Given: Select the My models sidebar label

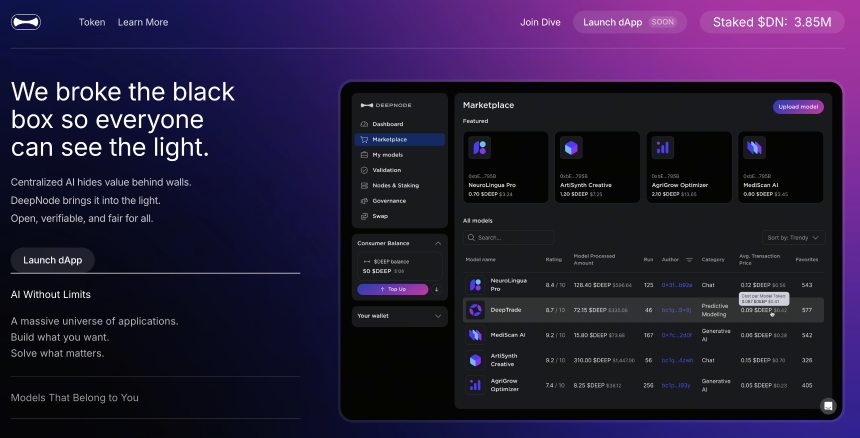Looking at the screenshot, I should (x=388, y=155).
